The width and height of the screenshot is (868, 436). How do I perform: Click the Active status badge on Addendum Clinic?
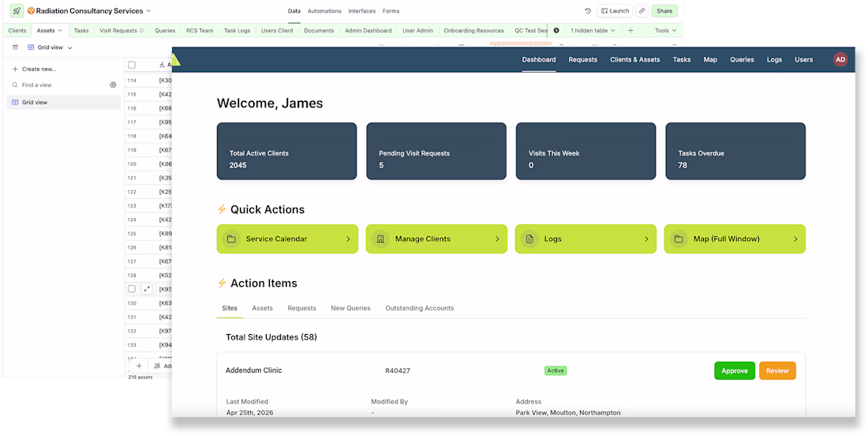pyautogui.click(x=556, y=370)
